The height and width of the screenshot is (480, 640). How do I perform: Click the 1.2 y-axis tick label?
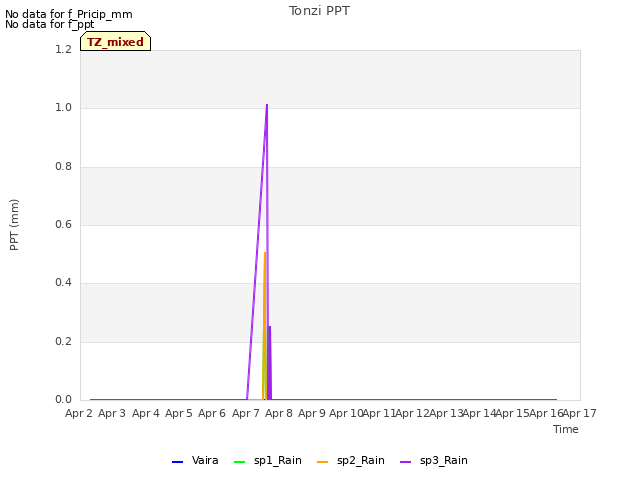coord(63,49)
